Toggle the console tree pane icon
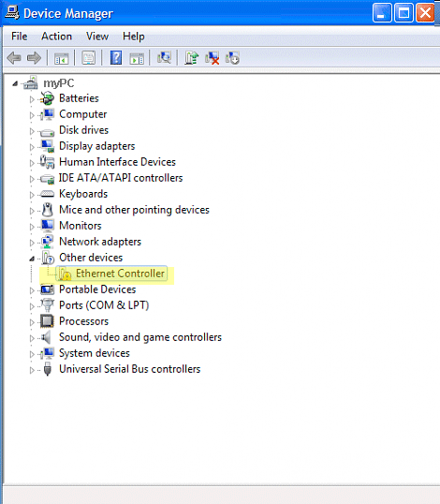Viewport: 440px width, 504px height. tap(62, 58)
